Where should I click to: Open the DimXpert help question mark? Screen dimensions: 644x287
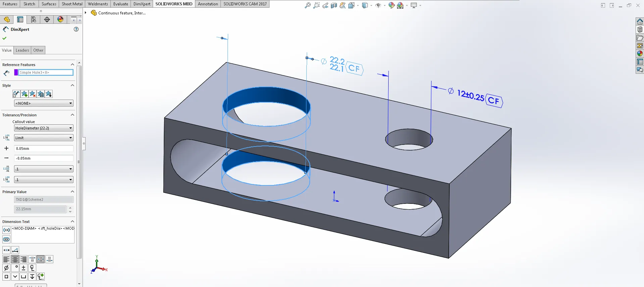point(76,29)
